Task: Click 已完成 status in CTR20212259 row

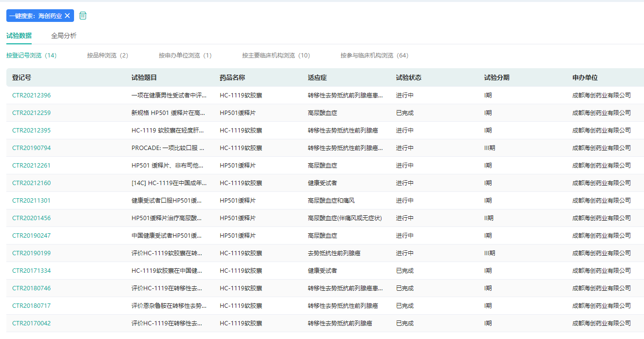Action: tap(405, 113)
